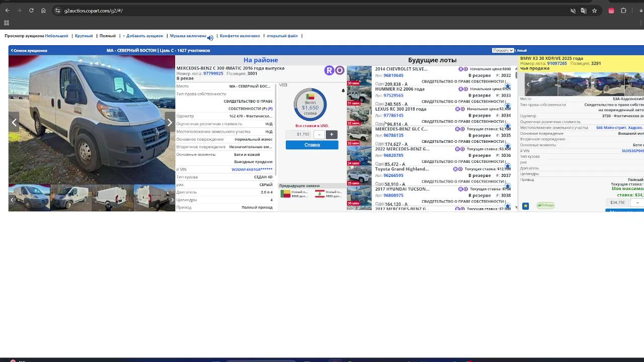The width and height of the screenshot is (644, 362).
Task: Open lot 97786145 Lexus RC 300
Action: coord(393,116)
